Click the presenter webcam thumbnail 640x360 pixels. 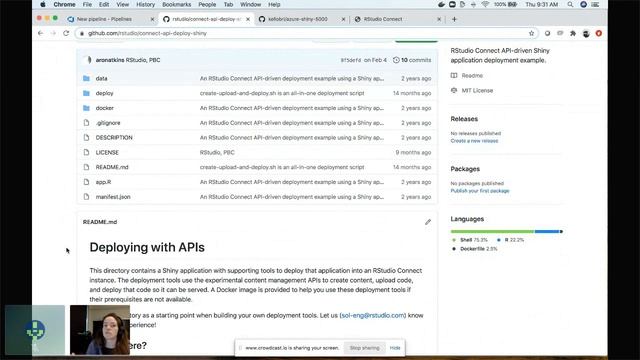(100, 330)
